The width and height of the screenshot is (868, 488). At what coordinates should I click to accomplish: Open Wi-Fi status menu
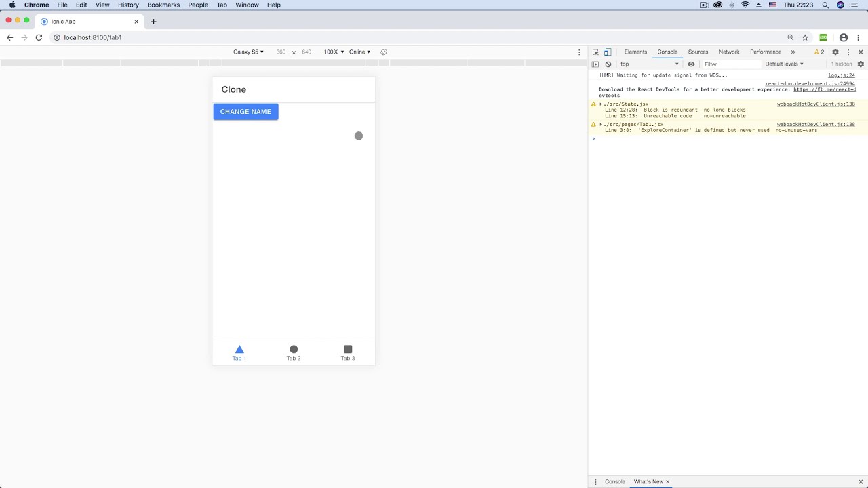click(745, 5)
